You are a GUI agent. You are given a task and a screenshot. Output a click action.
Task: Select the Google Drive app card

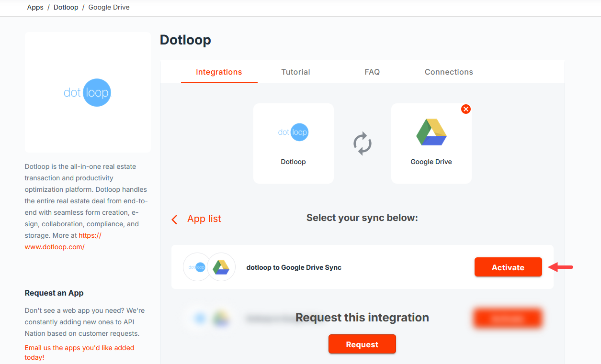(431, 143)
